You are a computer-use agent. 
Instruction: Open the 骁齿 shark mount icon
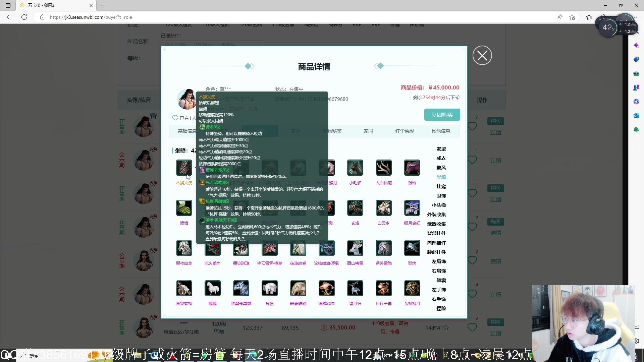pos(412,248)
